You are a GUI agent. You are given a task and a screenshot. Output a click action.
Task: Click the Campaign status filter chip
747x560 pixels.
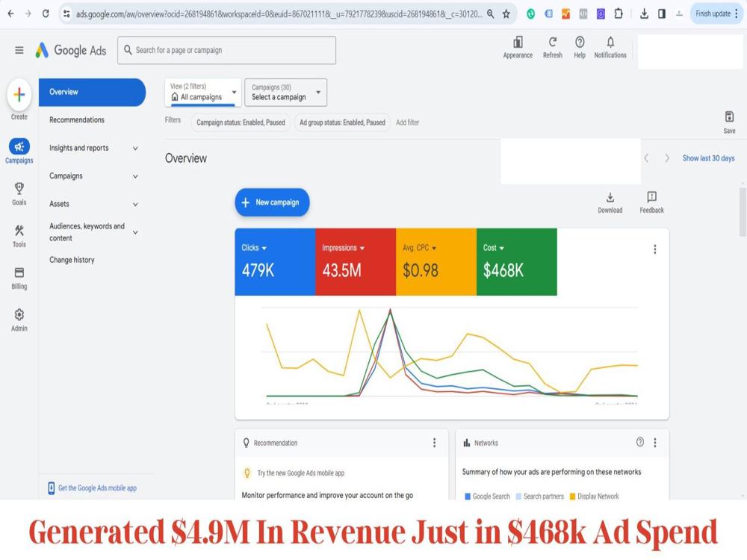point(241,122)
